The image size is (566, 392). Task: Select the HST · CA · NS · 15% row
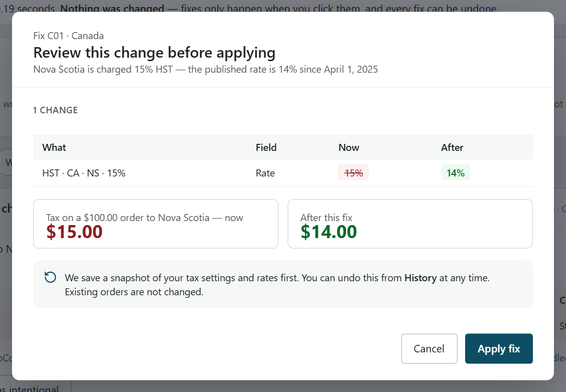click(x=282, y=173)
